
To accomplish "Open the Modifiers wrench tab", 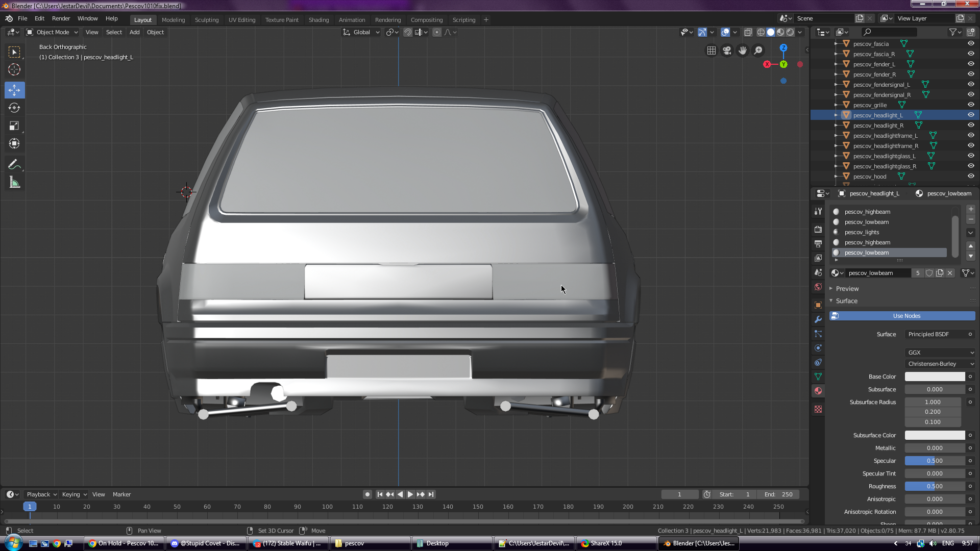I will tap(818, 319).
